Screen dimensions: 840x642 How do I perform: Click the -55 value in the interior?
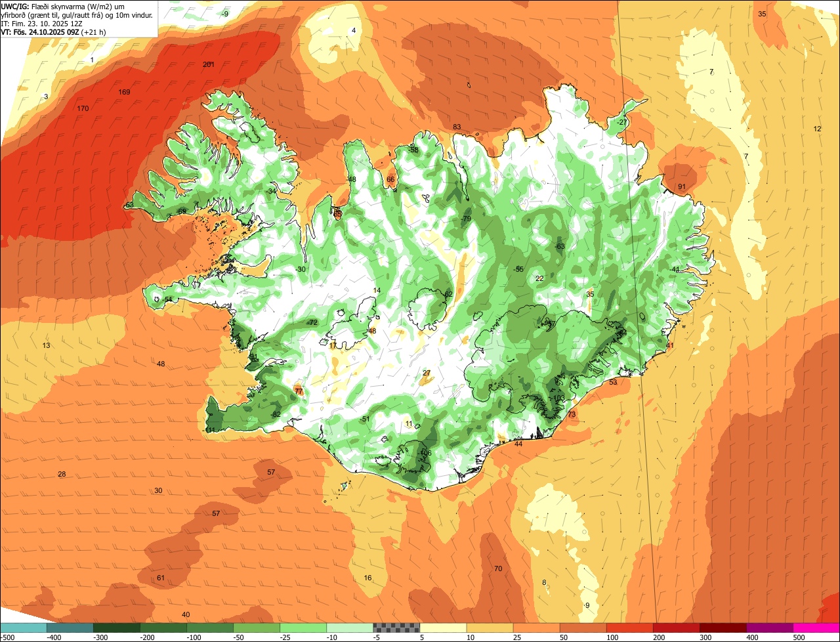(x=518, y=269)
